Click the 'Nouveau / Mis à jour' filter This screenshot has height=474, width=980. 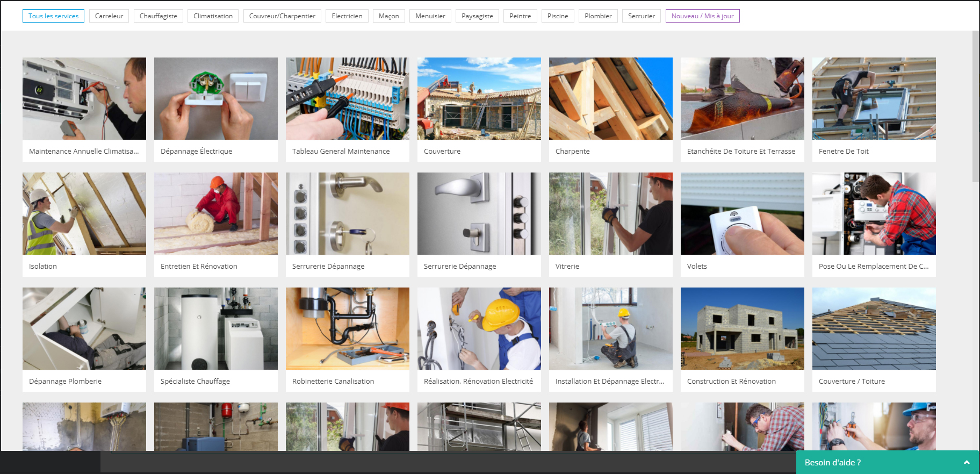tap(703, 16)
